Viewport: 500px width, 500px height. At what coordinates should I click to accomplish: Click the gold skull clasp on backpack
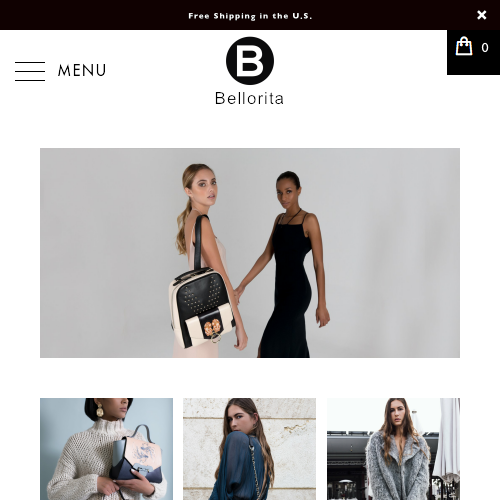click(x=212, y=327)
